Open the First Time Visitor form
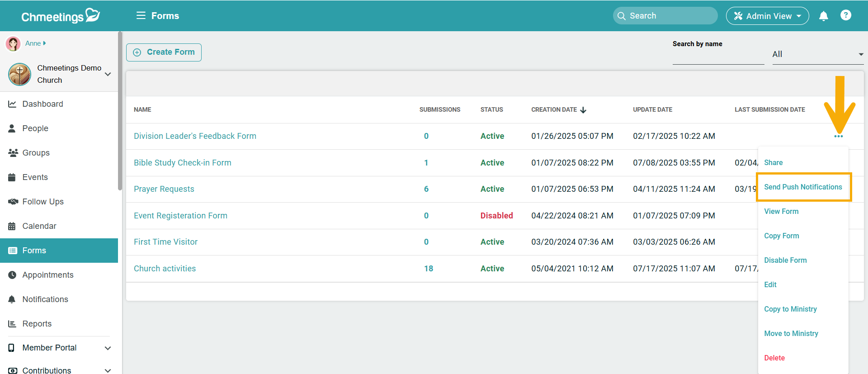Image resolution: width=868 pixels, height=374 pixels. pos(165,242)
